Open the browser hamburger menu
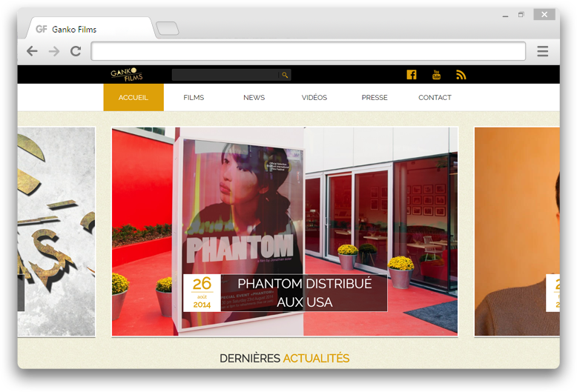This screenshot has width=577, height=392. (542, 51)
